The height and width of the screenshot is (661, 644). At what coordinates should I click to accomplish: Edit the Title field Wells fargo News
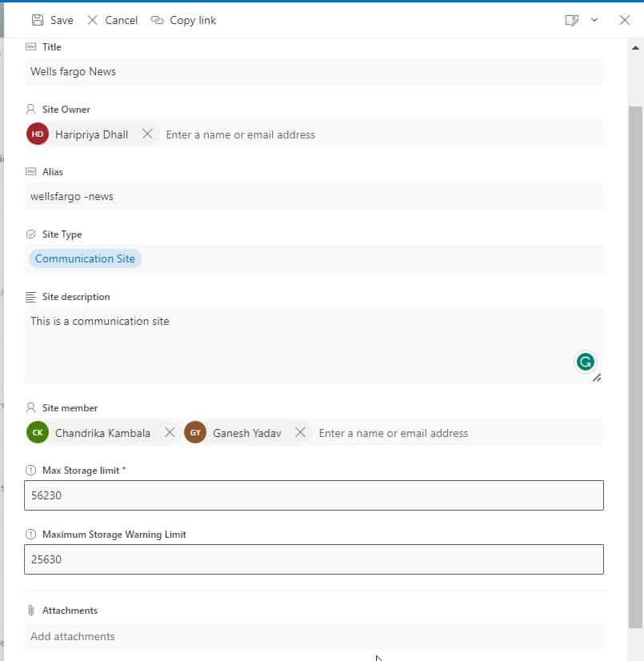point(314,72)
